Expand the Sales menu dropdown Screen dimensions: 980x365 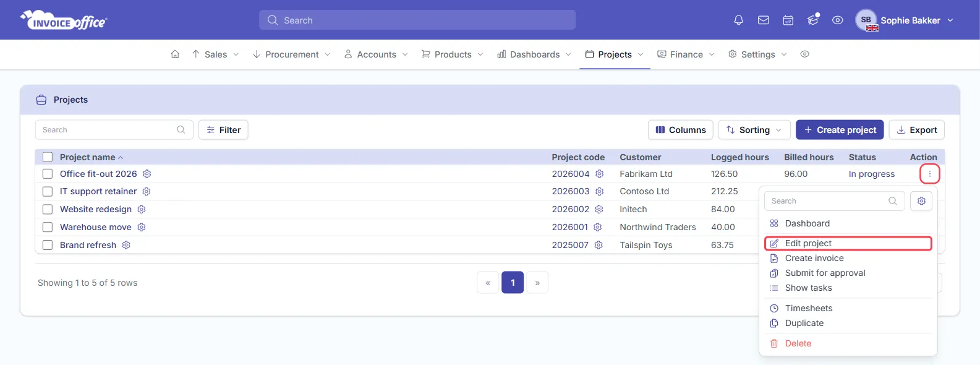215,54
